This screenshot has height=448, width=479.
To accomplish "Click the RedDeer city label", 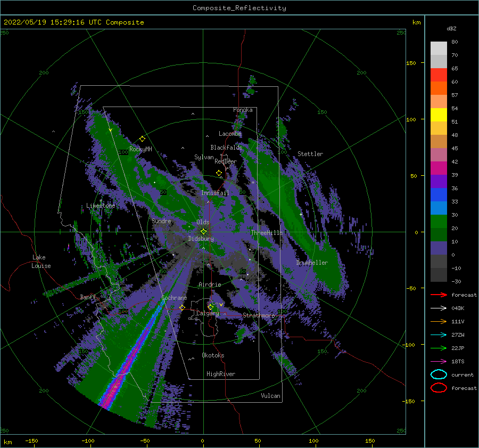I will coord(226,161).
